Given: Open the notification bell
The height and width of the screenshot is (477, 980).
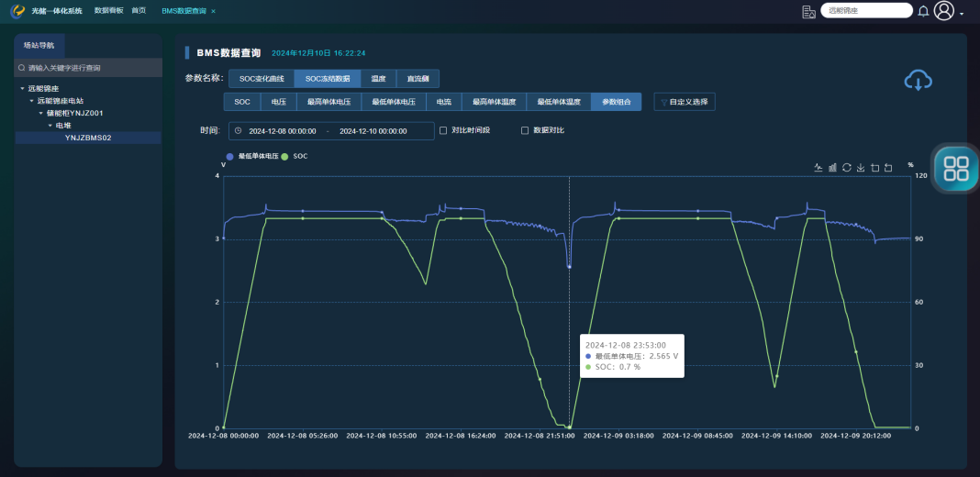Looking at the screenshot, I should point(923,11).
